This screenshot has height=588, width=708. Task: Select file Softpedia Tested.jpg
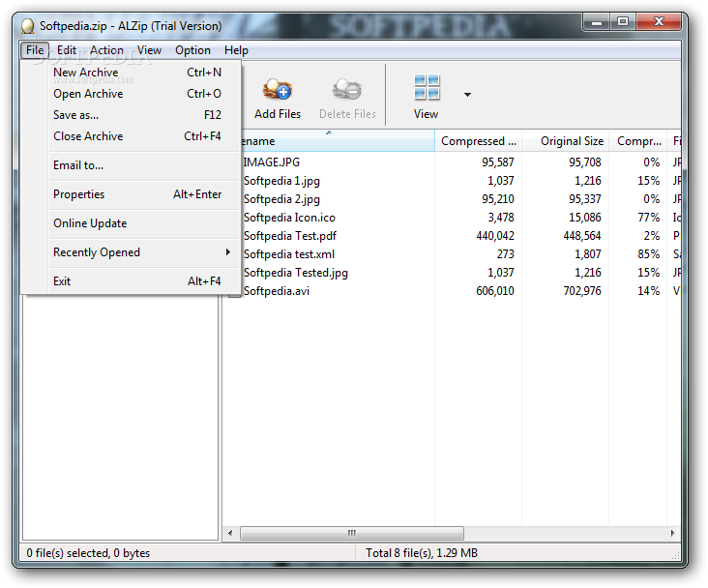tap(296, 273)
